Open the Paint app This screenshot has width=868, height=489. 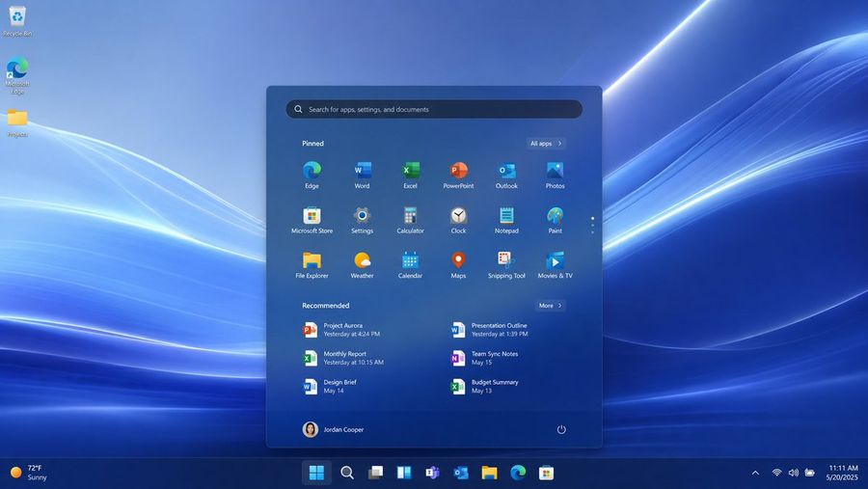pos(555,220)
